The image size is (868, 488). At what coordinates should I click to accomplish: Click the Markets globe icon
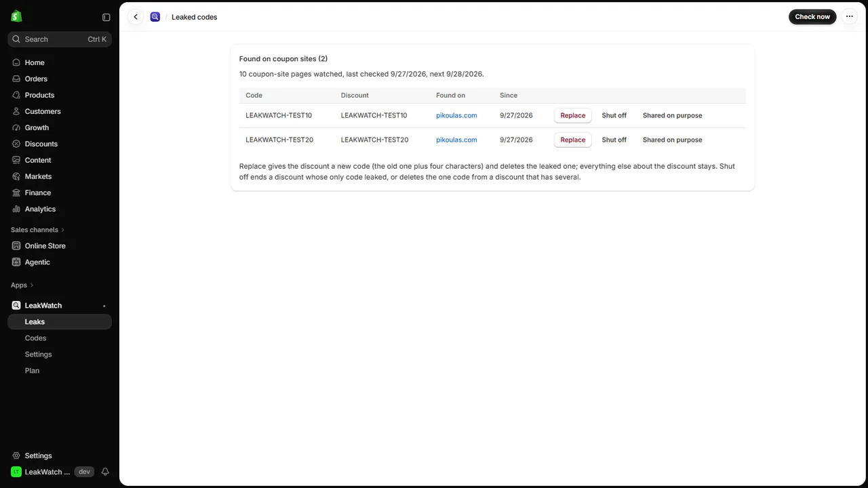pyautogui.click(x=16, y=176)
